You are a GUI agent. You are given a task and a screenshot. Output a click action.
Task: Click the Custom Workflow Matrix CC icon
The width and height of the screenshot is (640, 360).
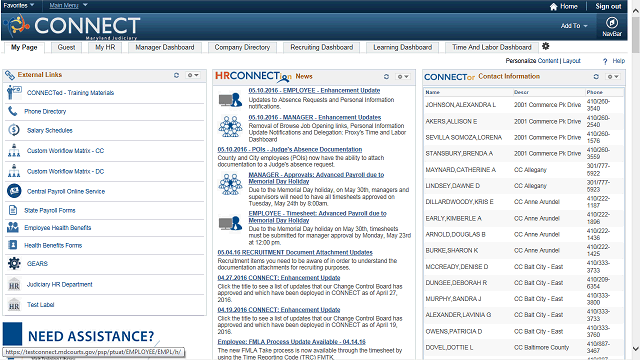point(14,150)
